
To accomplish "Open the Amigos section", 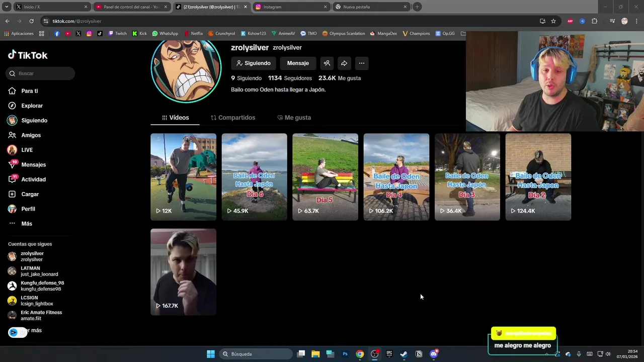I will (24, 135).
